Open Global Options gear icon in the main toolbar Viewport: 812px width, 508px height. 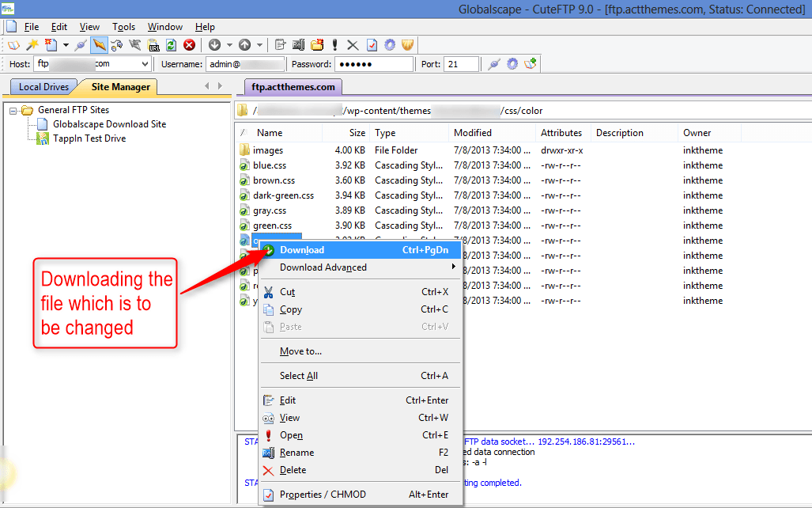point(390,45)
